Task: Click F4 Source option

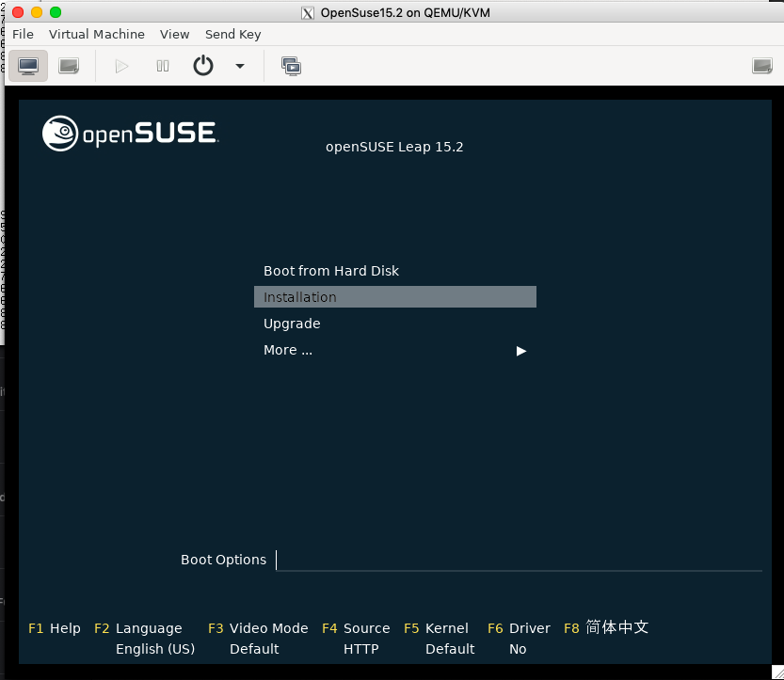Action: coord(356,628)
